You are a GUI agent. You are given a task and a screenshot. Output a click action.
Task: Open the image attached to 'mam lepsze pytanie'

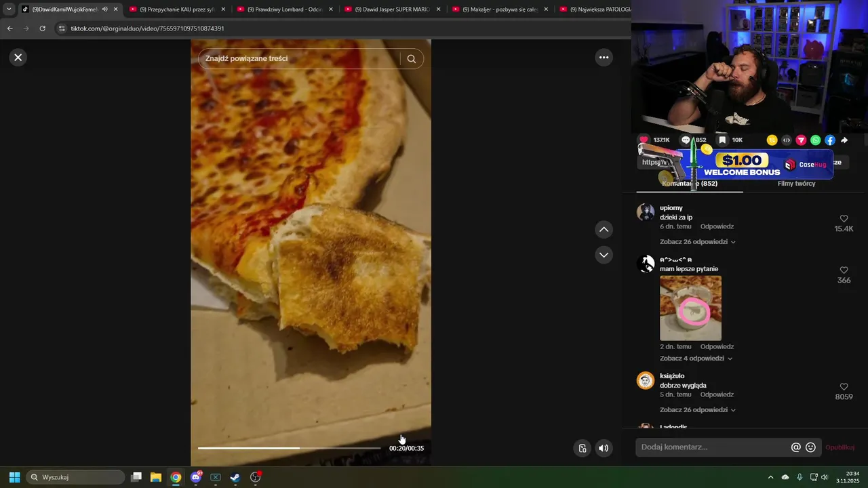point(690,308)
